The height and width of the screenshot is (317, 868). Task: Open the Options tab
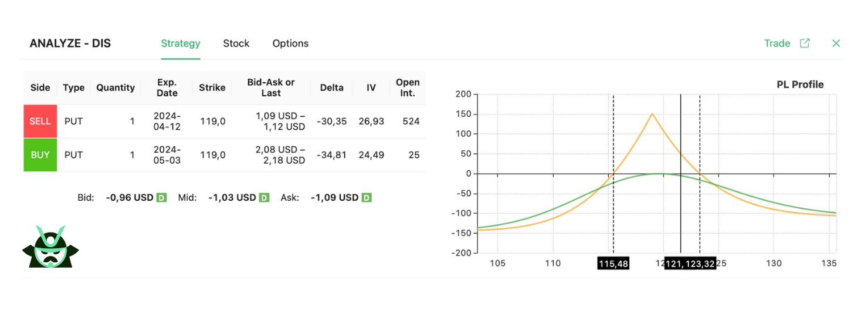(x=290, y=43)
